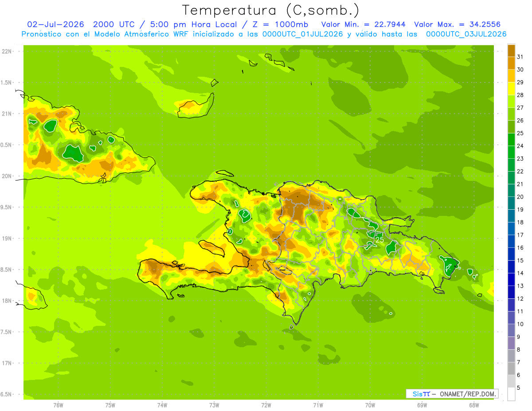Click the 72W longitude axis label
Viewport: 532px width, 411px height.
[x=266, y=405]
